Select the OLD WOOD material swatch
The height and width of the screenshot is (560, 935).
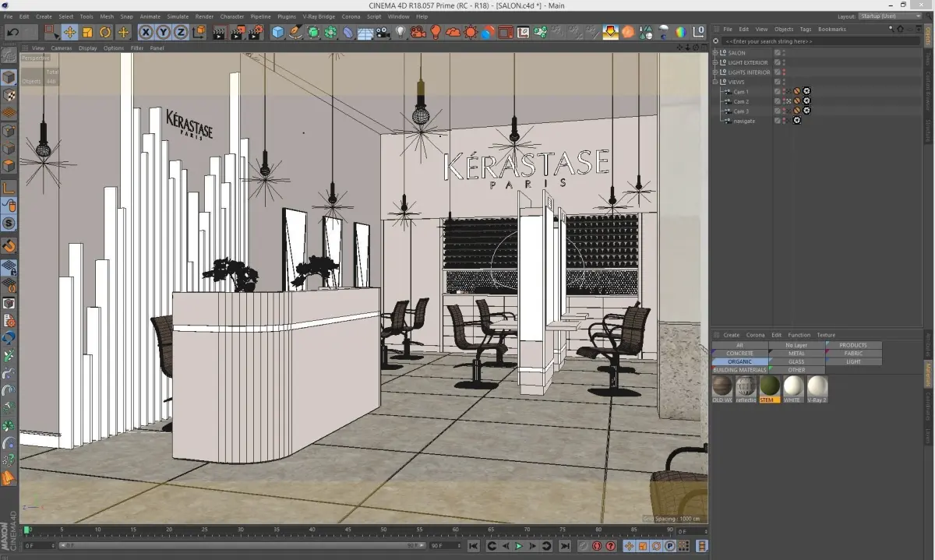(x=722, y=389)
